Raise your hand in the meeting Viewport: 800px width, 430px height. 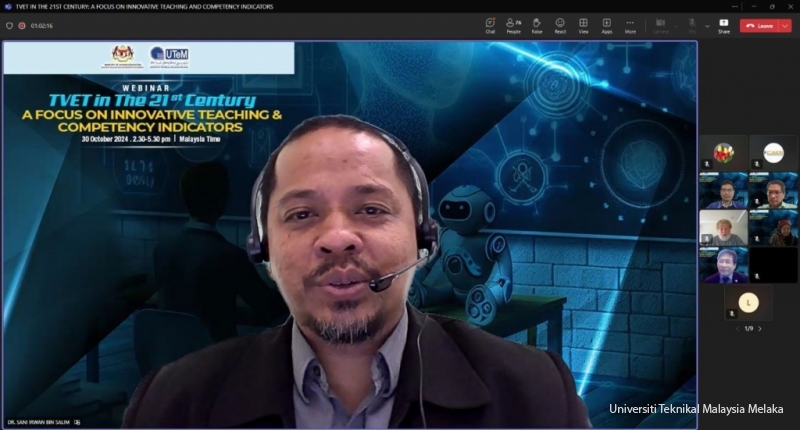coord(537,25)
